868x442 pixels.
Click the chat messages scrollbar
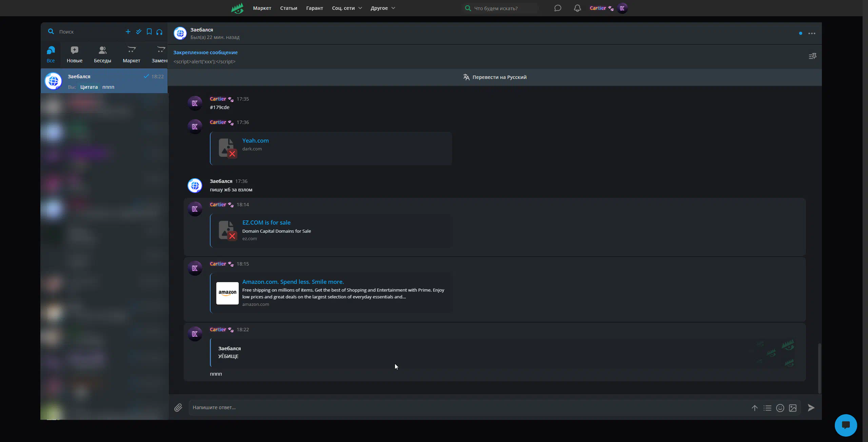coord(820,368)
